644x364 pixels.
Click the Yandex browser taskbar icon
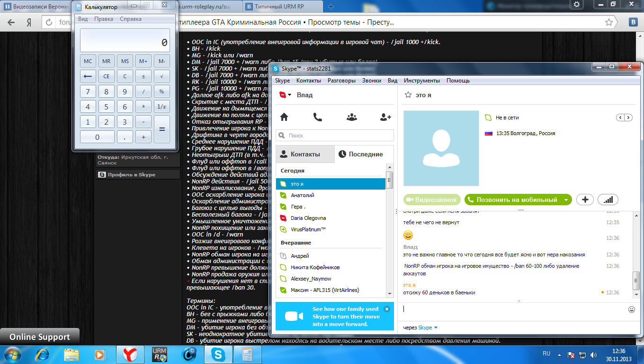(130, 354)
